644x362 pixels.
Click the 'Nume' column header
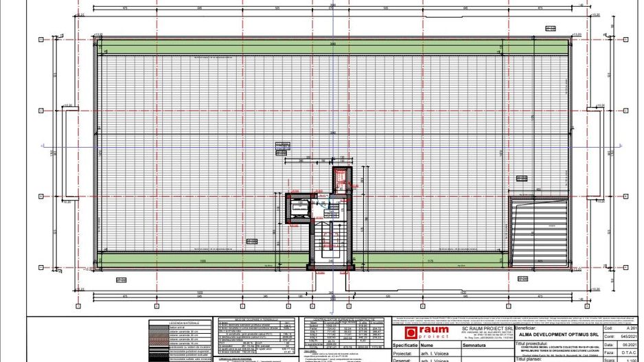click(x=427, y=346)
